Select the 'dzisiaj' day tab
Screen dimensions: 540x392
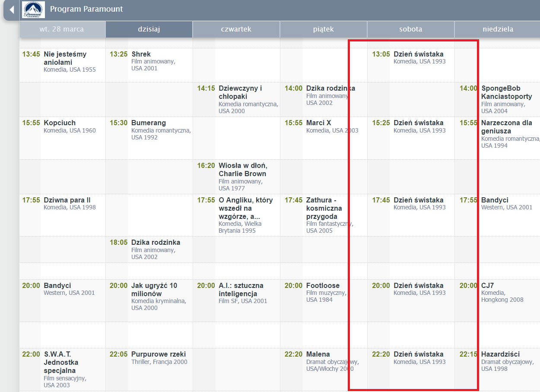click(149, 29)
